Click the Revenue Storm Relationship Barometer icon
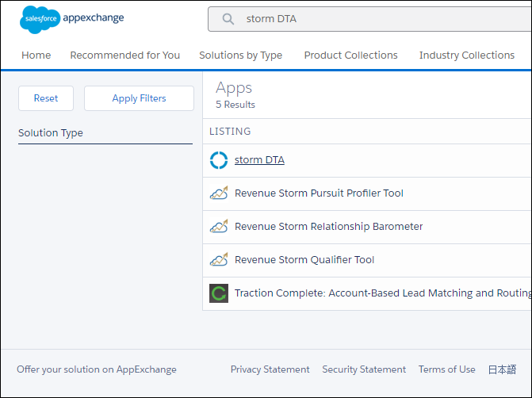The image size is (532, 398). [x=219, y=226]
